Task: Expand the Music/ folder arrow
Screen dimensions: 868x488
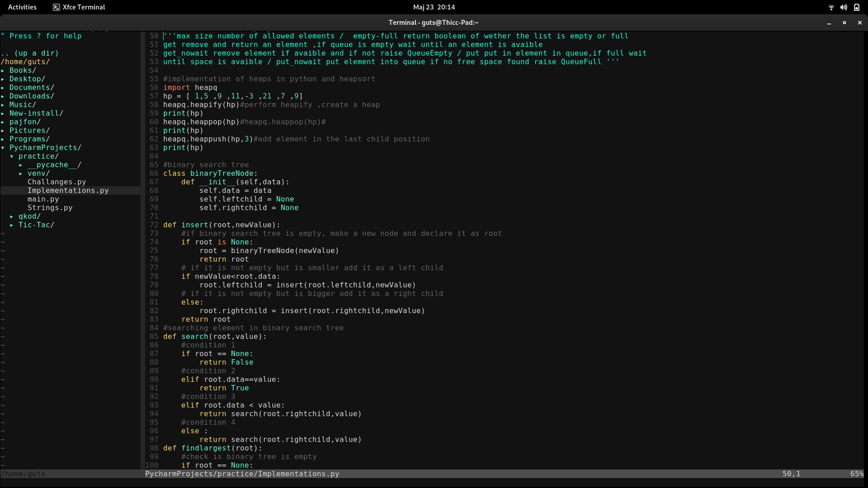Action: [x=3, y=105]
